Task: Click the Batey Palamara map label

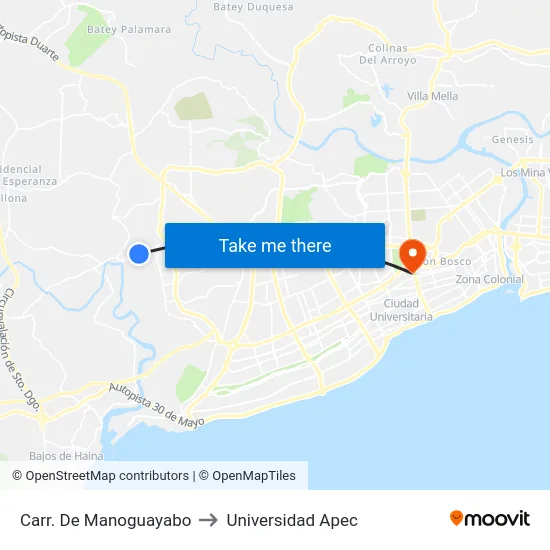Action: pyautogui.click(x=129, y=29)
